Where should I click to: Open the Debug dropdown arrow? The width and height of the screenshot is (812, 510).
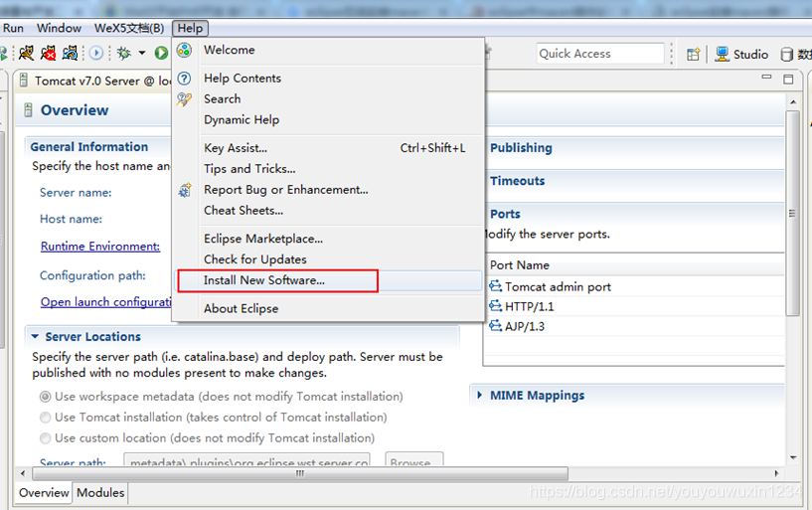(x=142, y=53)
